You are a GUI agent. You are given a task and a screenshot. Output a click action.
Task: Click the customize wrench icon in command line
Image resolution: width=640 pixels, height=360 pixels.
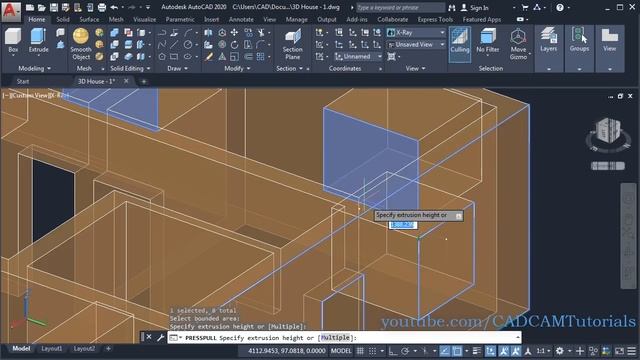[160, 338]
